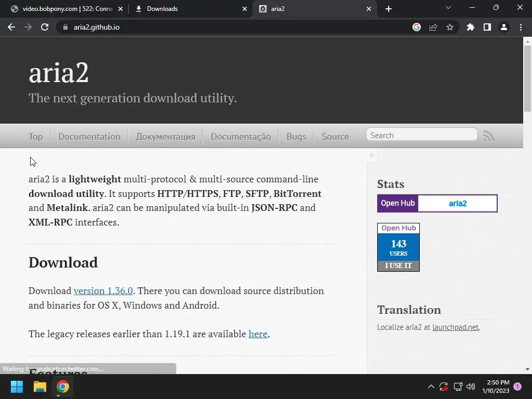
Task: Click the I USE IT button
Action: (398, 265)
